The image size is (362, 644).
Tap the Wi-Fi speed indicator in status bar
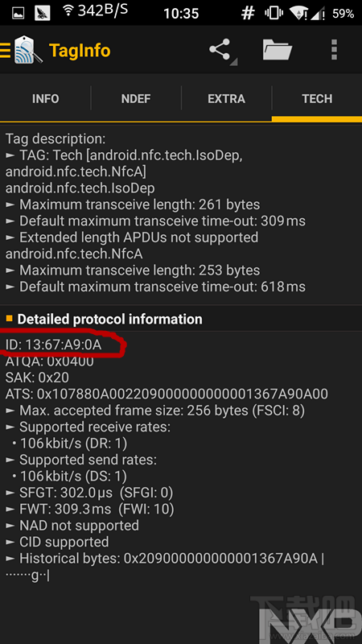[x=95, y=12]
